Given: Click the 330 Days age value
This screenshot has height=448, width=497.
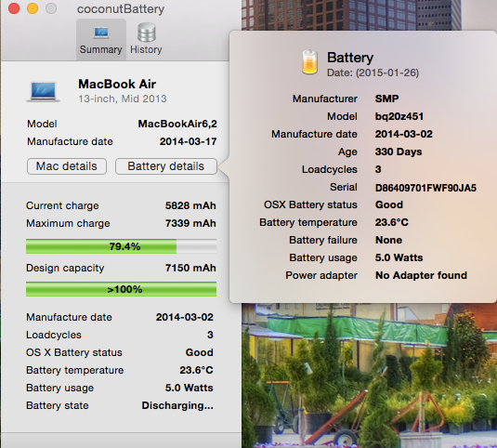Looking at the screenshot, I should point(399,152).
